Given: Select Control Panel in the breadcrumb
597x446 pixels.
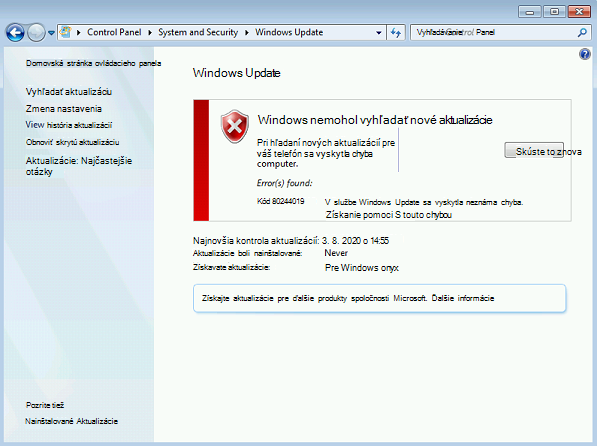Looking at the screenshot, I should [x=114, y=32].
